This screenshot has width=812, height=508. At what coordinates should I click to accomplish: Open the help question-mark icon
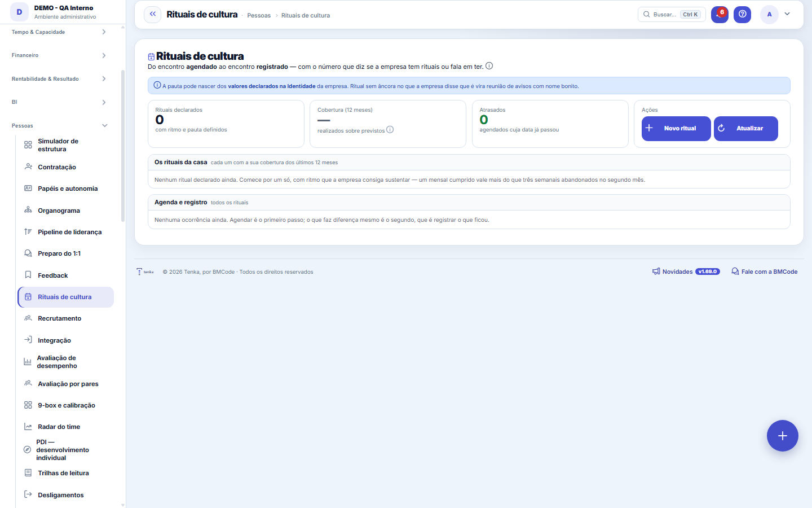click(x=742, y=14)
